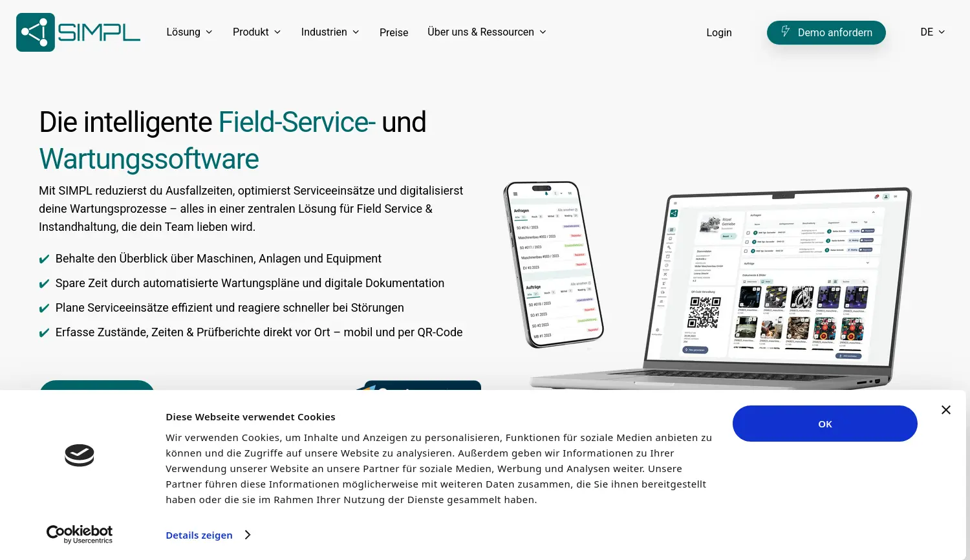Open the Lösung dropdown menu

pos(189,32)
